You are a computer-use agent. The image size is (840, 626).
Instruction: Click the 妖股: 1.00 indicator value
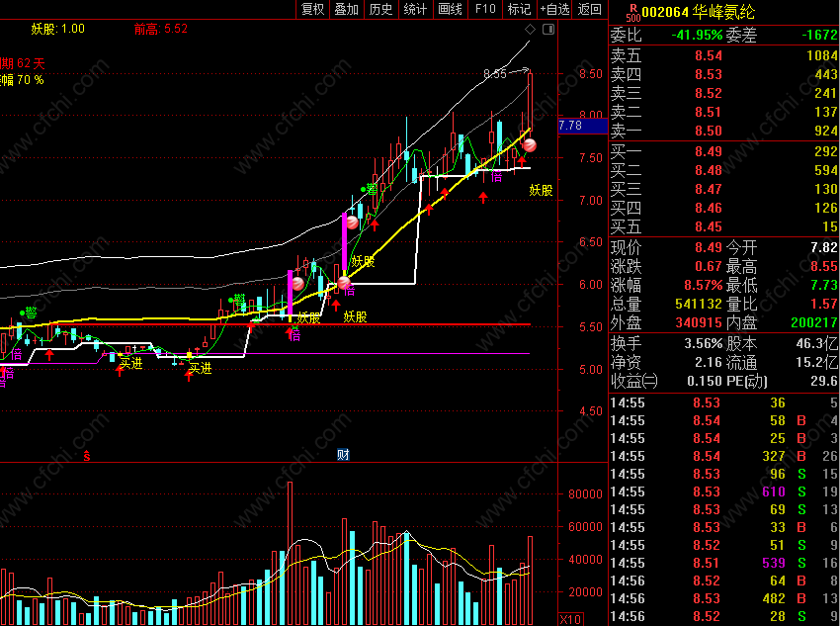(x=58, y=29)
